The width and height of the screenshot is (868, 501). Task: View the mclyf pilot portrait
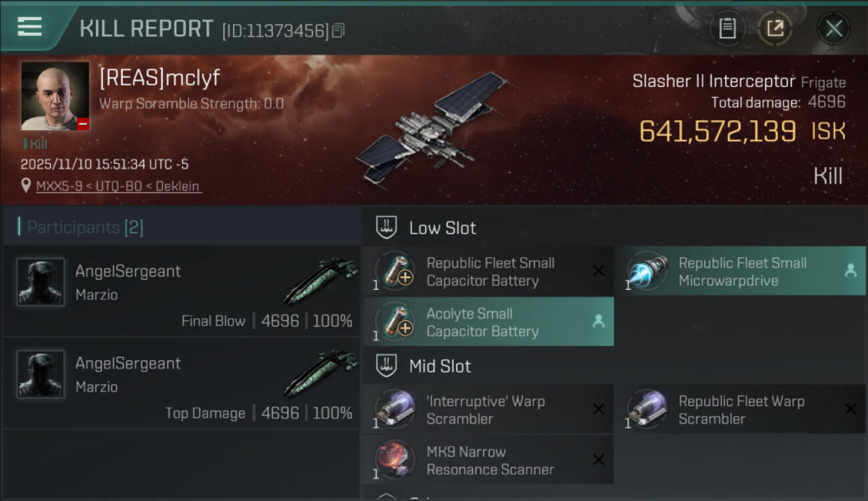click(x=55, y=96)
